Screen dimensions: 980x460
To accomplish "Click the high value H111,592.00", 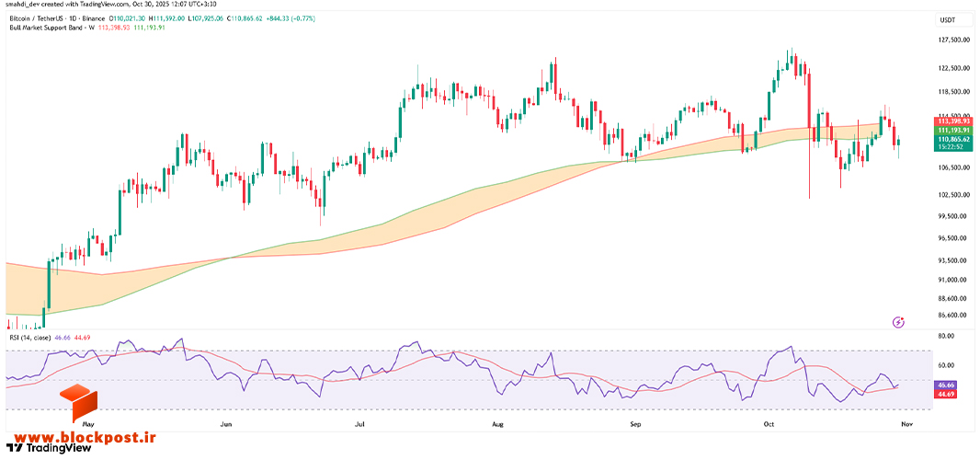I will (167, 18).
